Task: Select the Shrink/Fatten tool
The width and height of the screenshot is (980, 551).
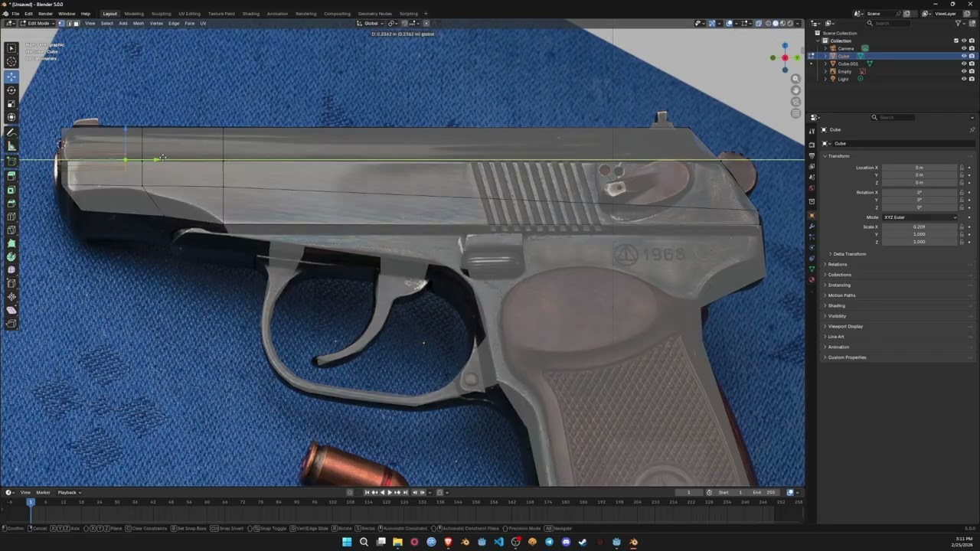Action: [x=11, y=297]
